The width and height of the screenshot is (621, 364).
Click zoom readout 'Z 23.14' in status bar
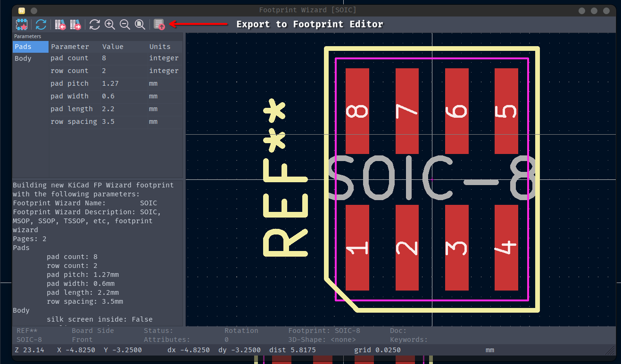29,350
